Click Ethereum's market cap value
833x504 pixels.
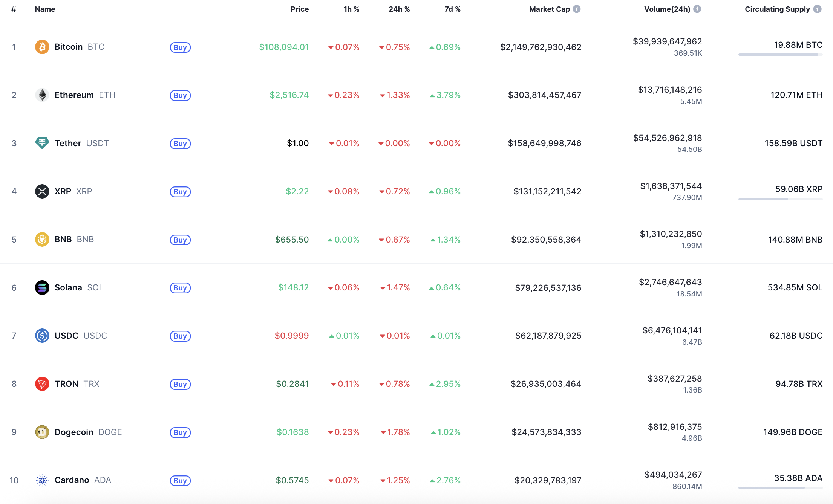click(544, 95)
